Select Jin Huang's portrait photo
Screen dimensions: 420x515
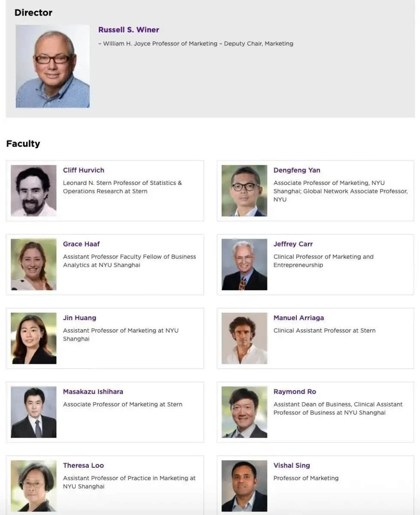click(x=33, y=338)
